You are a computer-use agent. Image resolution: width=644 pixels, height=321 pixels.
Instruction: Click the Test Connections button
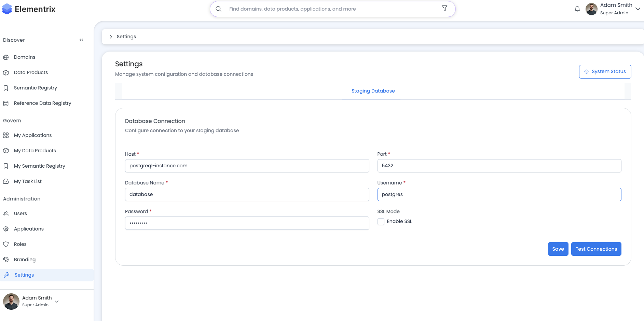[596, 249]
